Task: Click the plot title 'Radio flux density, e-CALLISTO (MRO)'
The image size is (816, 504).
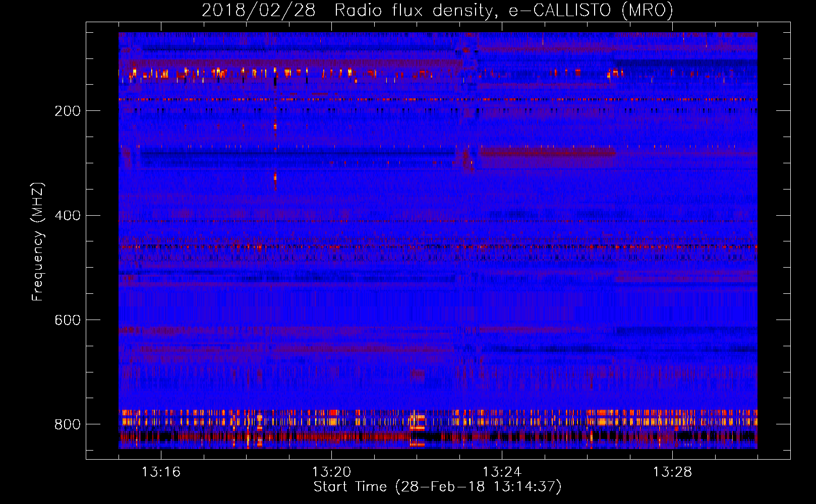Action: click(503, 11)
